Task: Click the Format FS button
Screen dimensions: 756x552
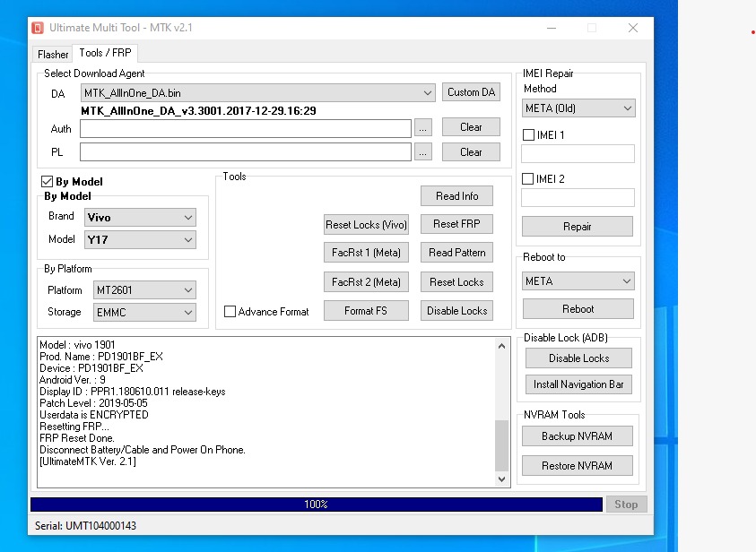Action: coord(366,311)
